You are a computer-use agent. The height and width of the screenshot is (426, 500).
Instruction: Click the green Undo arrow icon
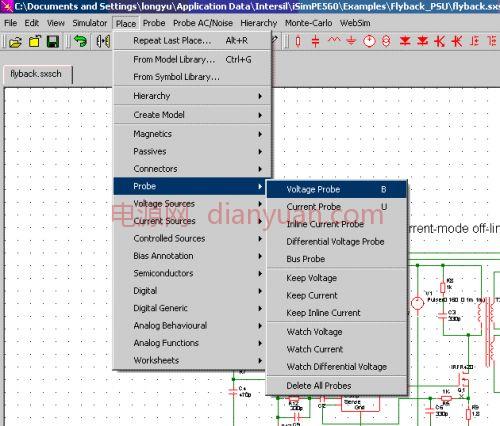tap(80, 41)
